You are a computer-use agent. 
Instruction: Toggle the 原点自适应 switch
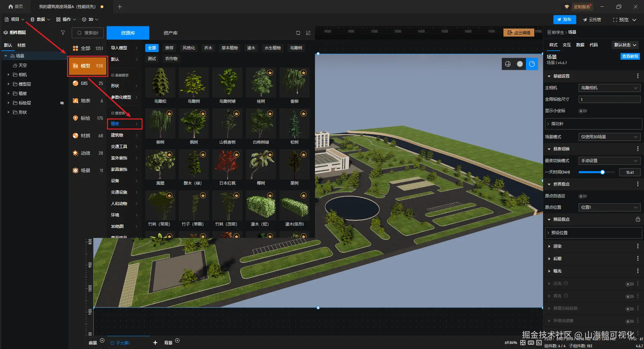coord(583,196)
